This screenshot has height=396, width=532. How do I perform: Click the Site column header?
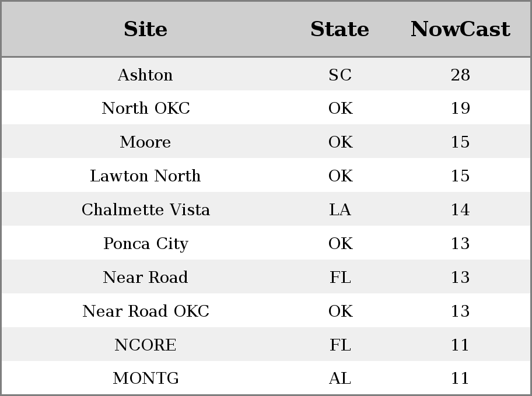(145, 29)
